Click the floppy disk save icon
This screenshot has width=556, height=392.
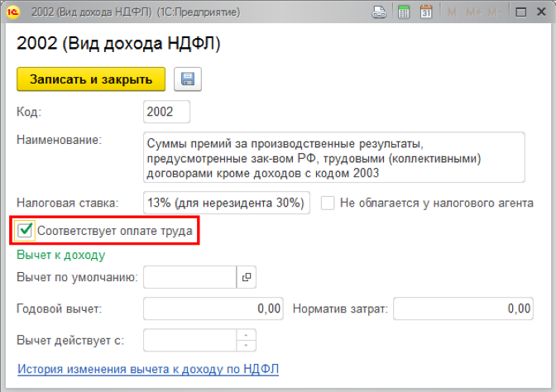click(x=188, y=79)
